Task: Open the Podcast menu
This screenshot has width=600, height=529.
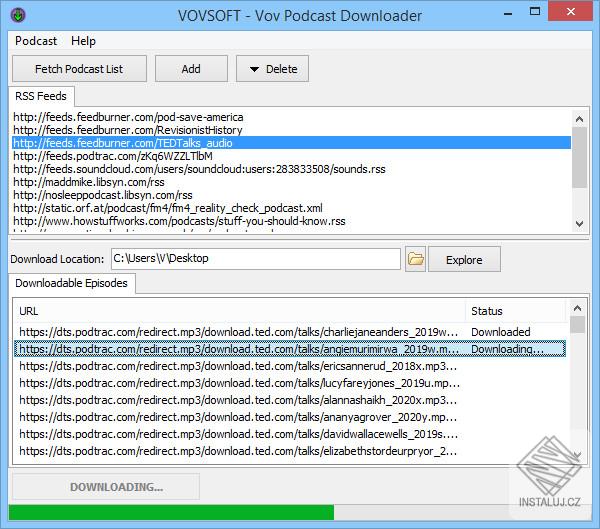Action: pyautogui.click(x=36, y=41)
